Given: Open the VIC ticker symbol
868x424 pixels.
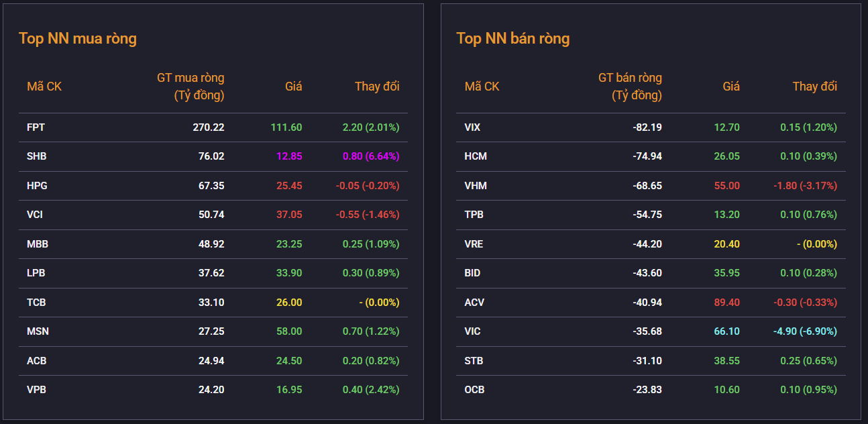Looking at the screenshot, I should (473, 331).
